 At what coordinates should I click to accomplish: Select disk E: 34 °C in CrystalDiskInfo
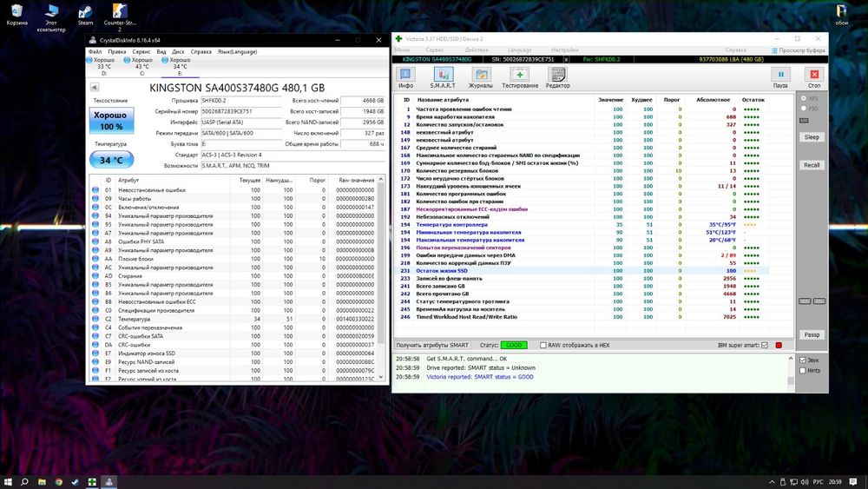click(180, 66)
